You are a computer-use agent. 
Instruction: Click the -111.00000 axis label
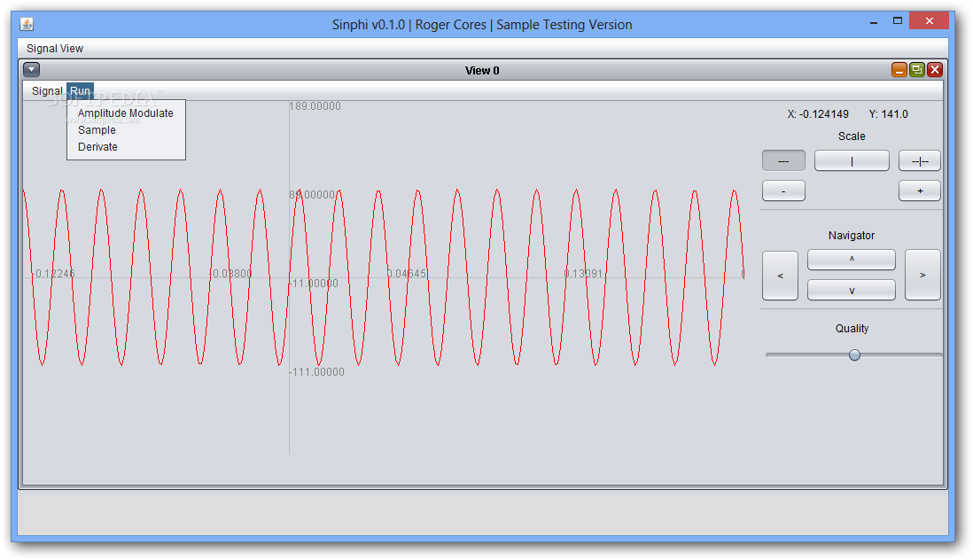(x=317, y=372)
